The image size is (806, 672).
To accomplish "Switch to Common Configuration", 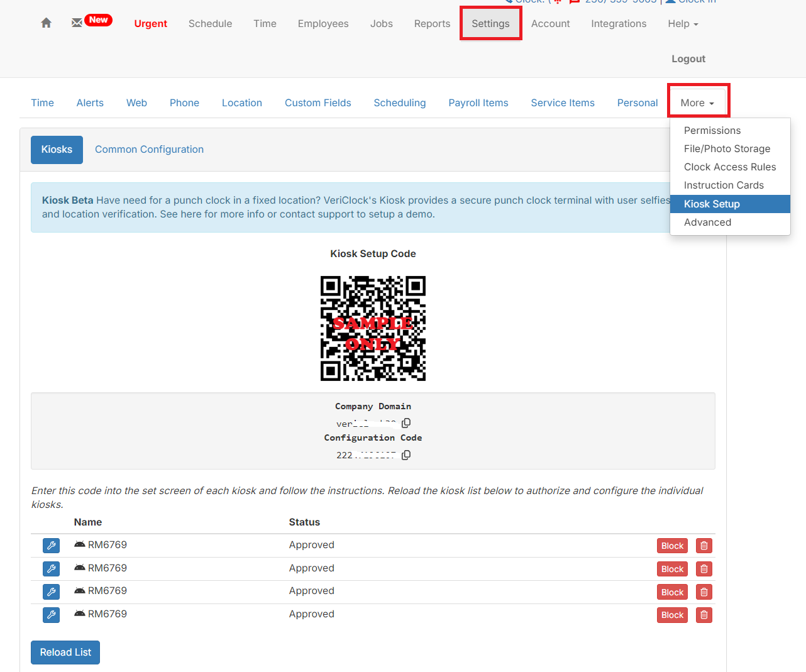I will 149,150.
